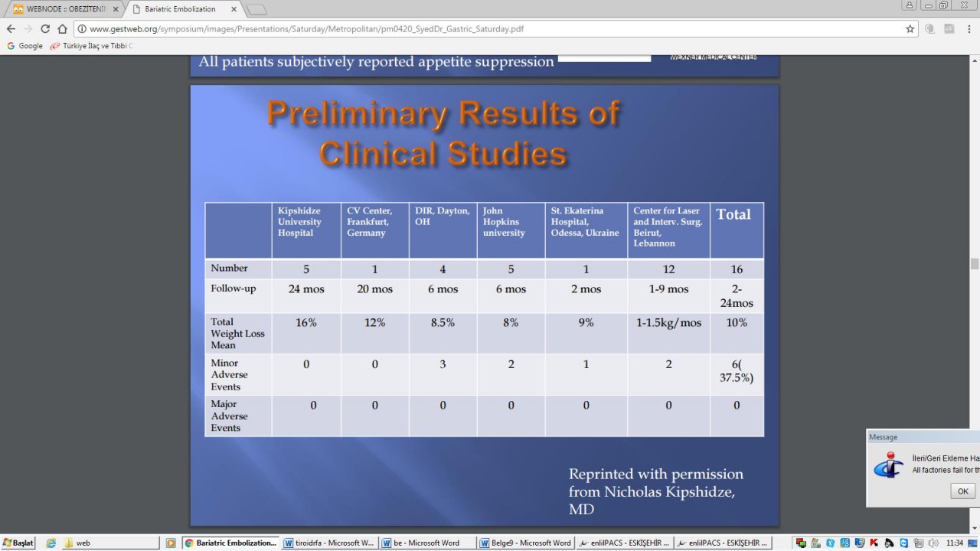Click 'Preliminary Results of Clinical Studies' title
This screenshot has width=980, height=551.
pos(443,133)
